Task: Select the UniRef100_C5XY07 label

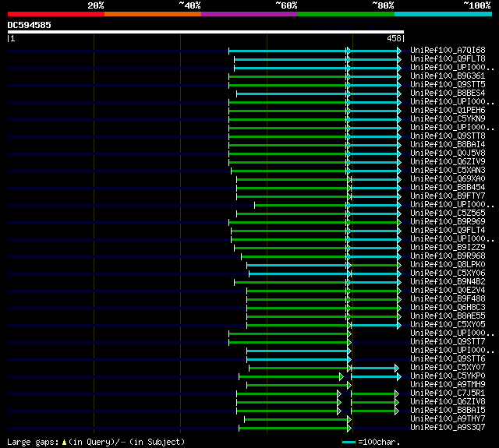Action: (448, 368)
